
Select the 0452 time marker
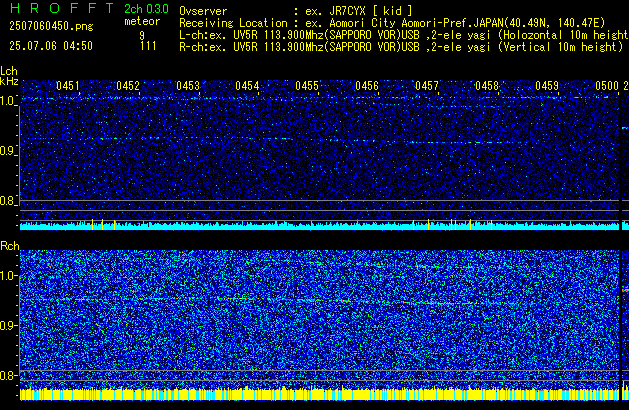pyautogui.click(x=128, y=86)
